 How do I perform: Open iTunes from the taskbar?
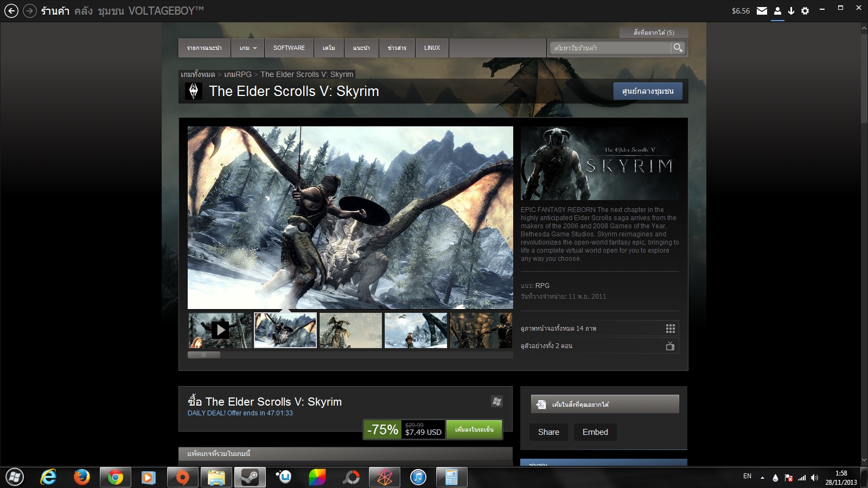(x=418, y=477)
